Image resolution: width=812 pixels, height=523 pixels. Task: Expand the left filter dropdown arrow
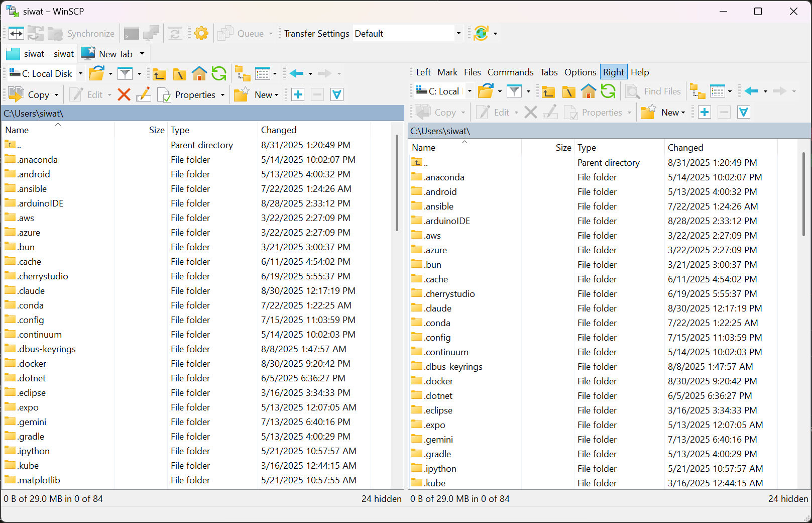139,74
